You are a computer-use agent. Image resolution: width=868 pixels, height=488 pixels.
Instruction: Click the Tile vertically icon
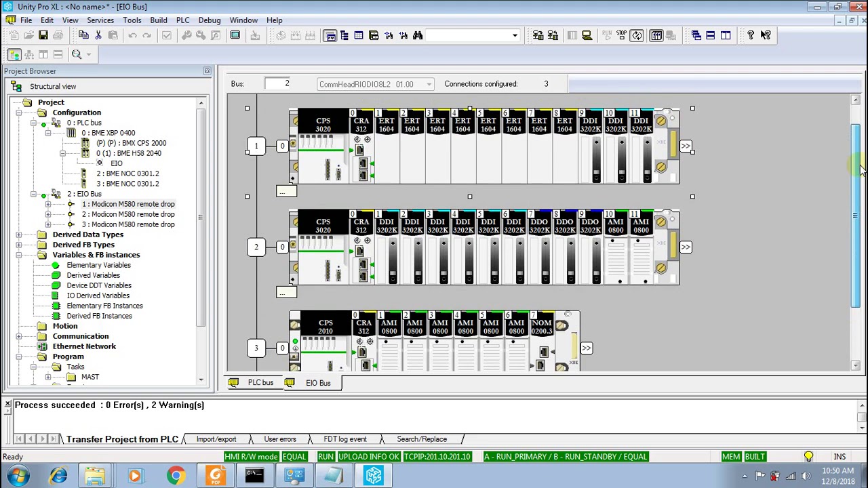pos(726,35)
